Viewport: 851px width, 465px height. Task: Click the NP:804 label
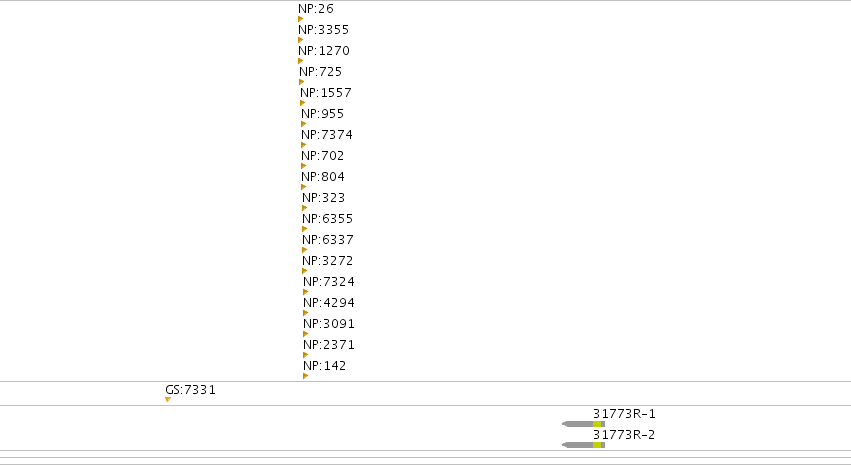[x=323, y=177]
